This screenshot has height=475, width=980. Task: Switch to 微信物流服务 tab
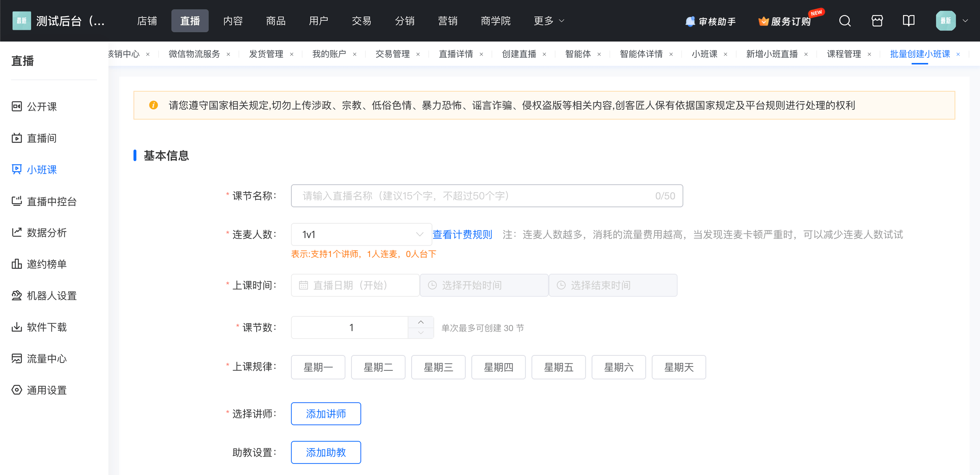pyautogui.click(x=194, y=54)
